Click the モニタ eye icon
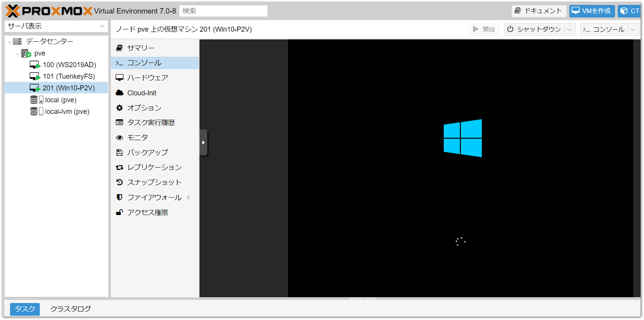644x320 pixels. [x=119, y=137]
